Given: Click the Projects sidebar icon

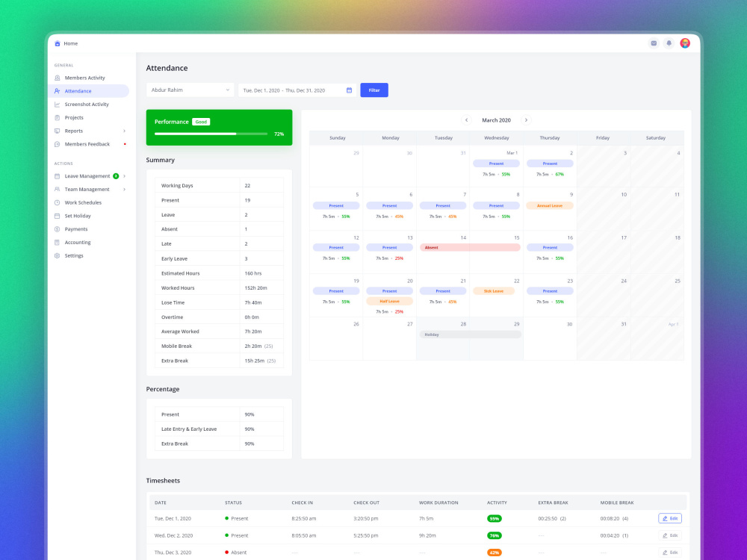Looking at the screenshot, I should coord(58,118).
